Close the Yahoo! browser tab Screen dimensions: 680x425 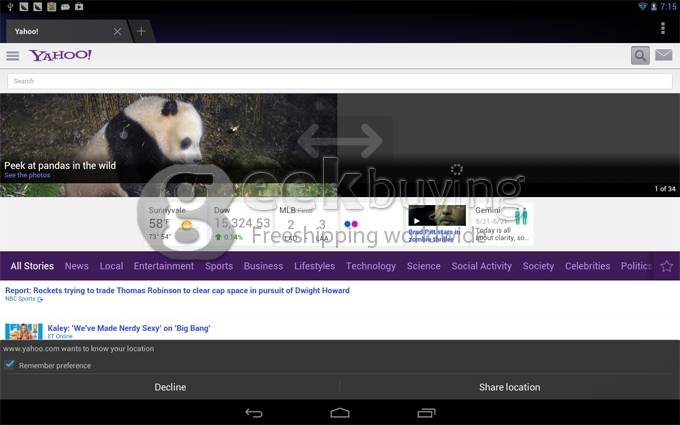point(117,31)
